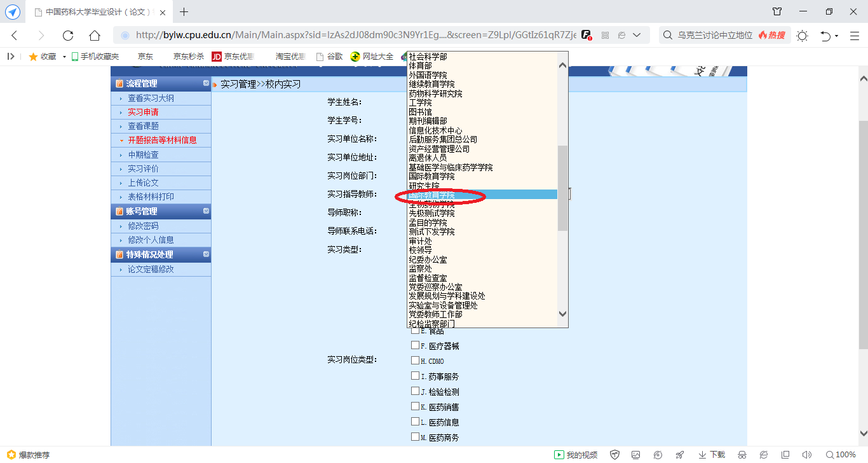The height and width of the screenshot is (463, 868).
Task: Enable the K. 医药销售 checkbox
Action: [415, 406]
